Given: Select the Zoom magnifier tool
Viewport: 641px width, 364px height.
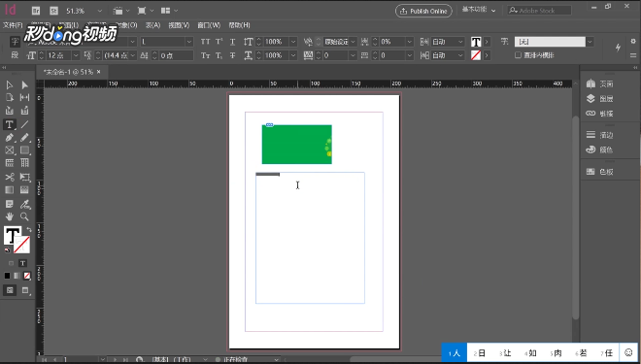Looking at the screenshot, I should tap(24, 216).
